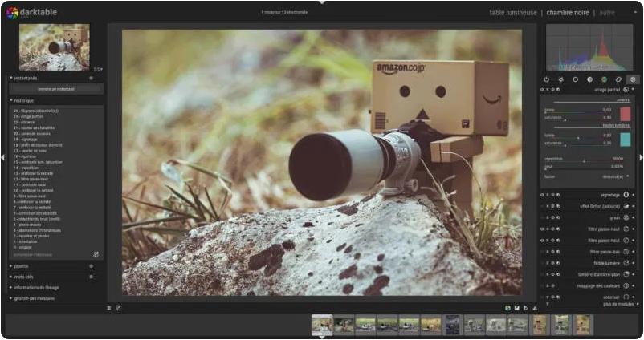Click the icon beside the list icon below image

point(118,308)
